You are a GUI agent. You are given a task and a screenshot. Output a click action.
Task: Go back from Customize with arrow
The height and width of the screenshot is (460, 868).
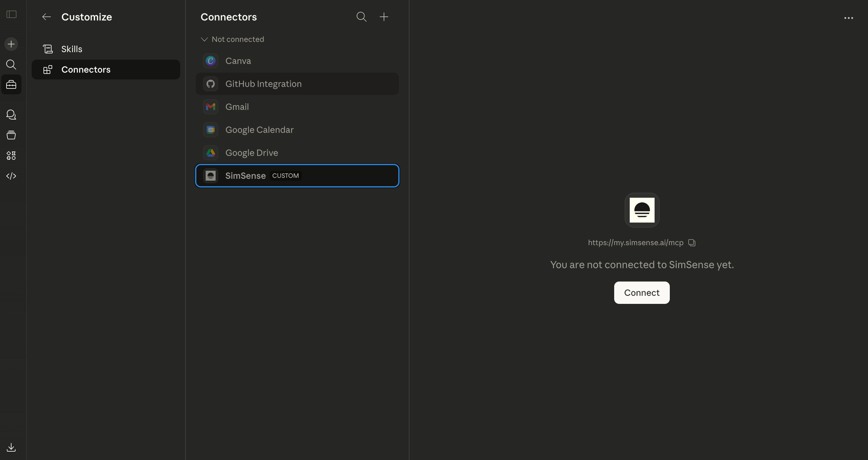(x=47, y=17)
